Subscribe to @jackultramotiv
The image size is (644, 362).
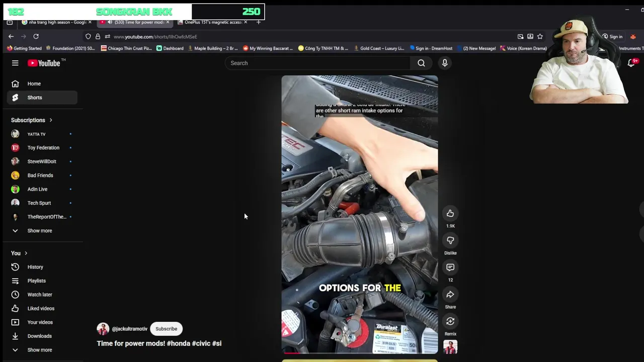point(166,329)
